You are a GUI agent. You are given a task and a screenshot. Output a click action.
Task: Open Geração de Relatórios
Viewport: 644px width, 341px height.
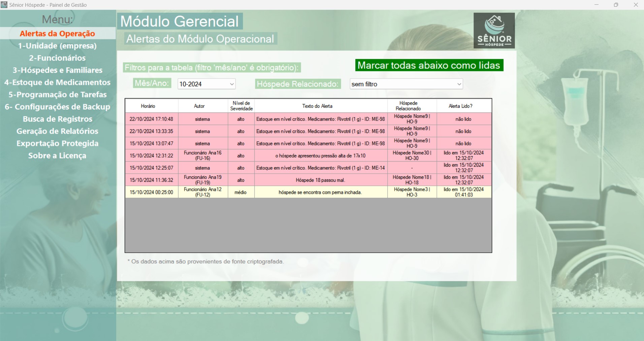[x=58, y=131]
